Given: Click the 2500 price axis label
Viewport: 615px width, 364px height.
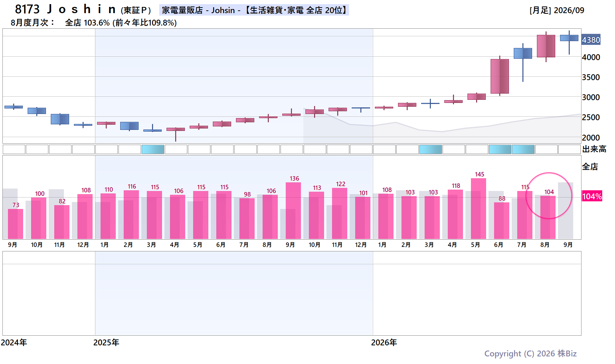Looking at the screenshot, I should (x=591, y=117).
